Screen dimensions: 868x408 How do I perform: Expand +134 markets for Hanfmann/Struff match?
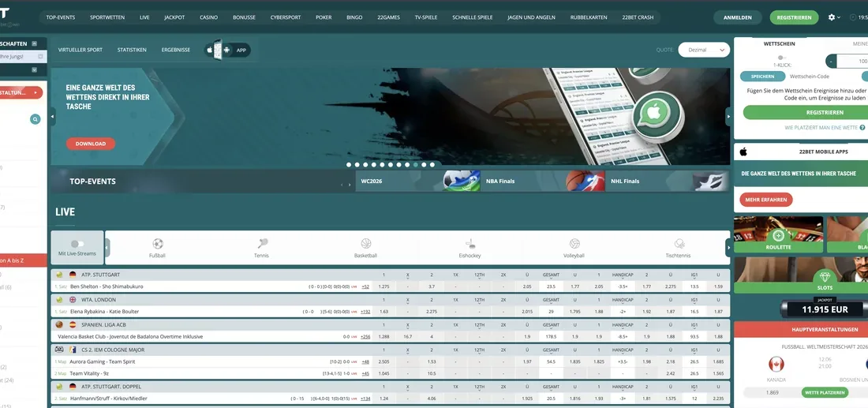(x=365, y=399)
